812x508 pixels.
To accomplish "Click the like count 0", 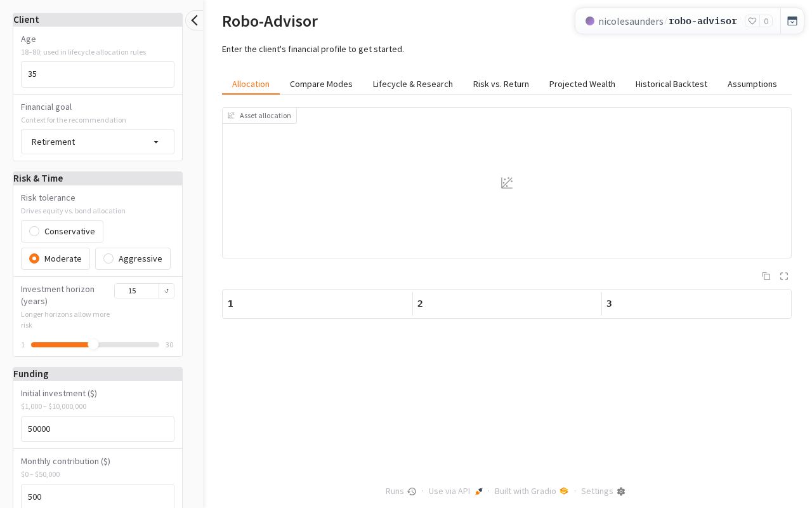I will pyautogui.click(x=766, y=21).
